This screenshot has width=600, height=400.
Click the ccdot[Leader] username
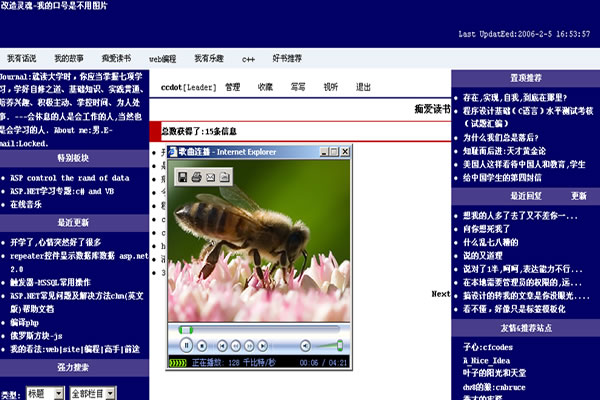[189, 87]
